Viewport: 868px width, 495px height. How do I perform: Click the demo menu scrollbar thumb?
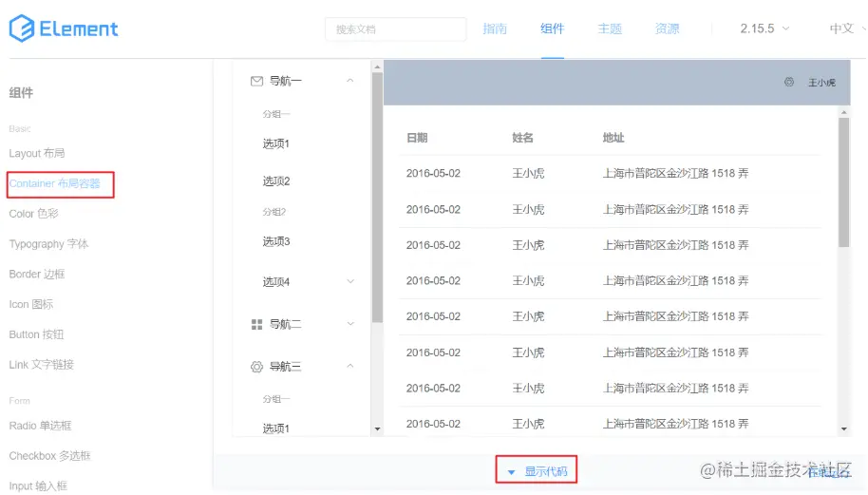pos(377,198)
